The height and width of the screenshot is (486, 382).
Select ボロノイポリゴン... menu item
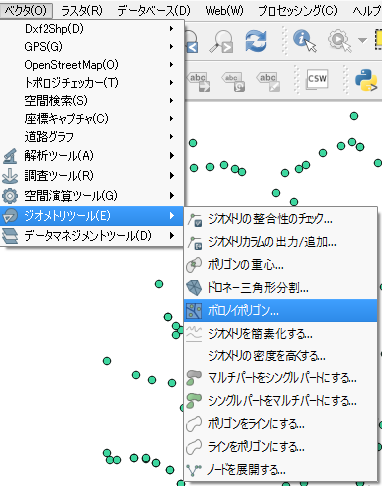tap(281, 310)
